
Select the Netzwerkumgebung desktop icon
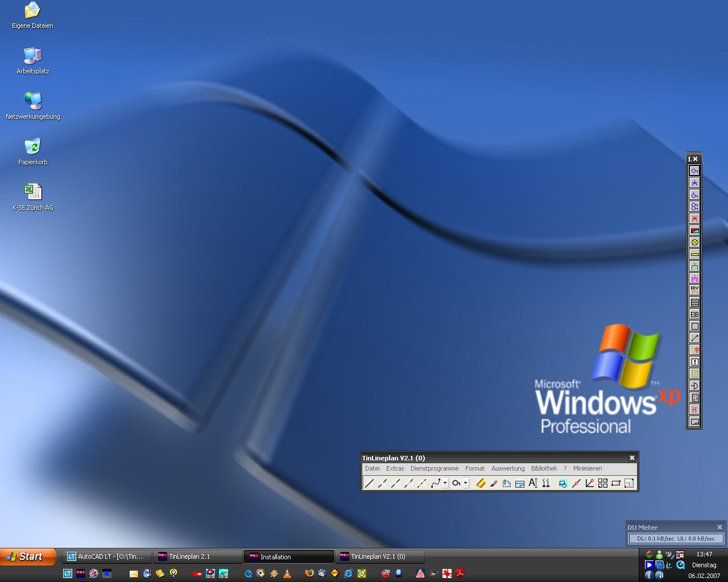coord(32,106)
